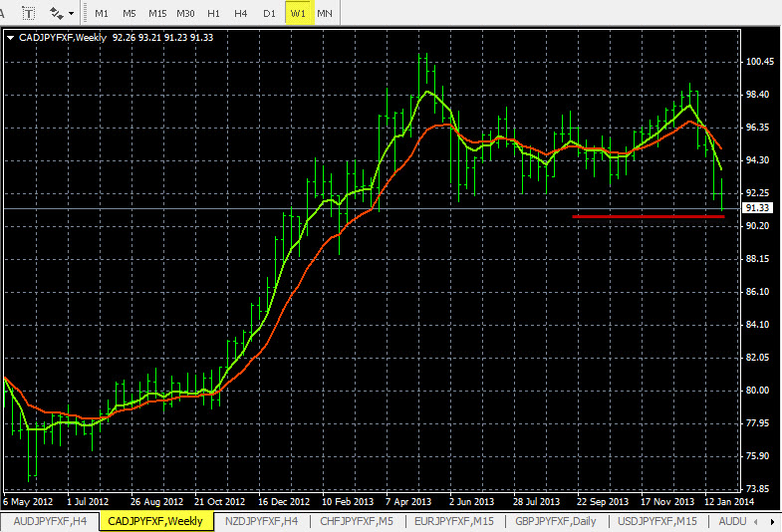Toggle the highlighted W1 weekly timeframe
Screen dimensions: 782x532
pyautogui.click(x=299, y=13)
